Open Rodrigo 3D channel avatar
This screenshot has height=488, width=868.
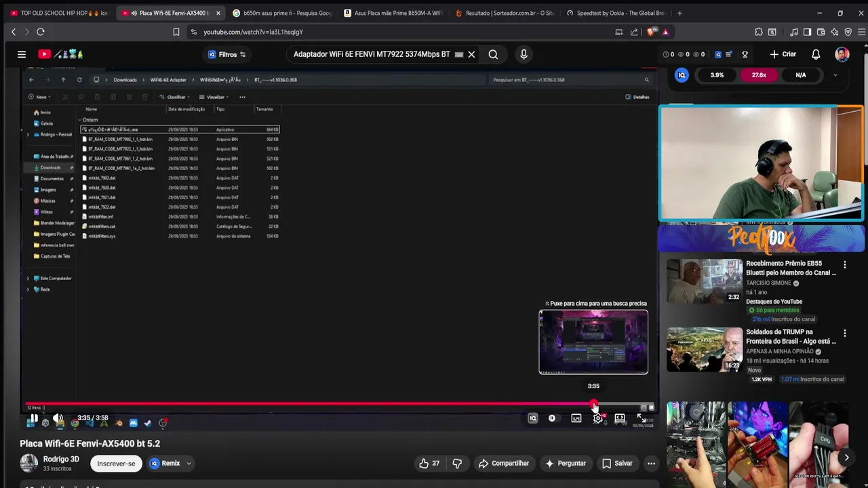[28, 464]
